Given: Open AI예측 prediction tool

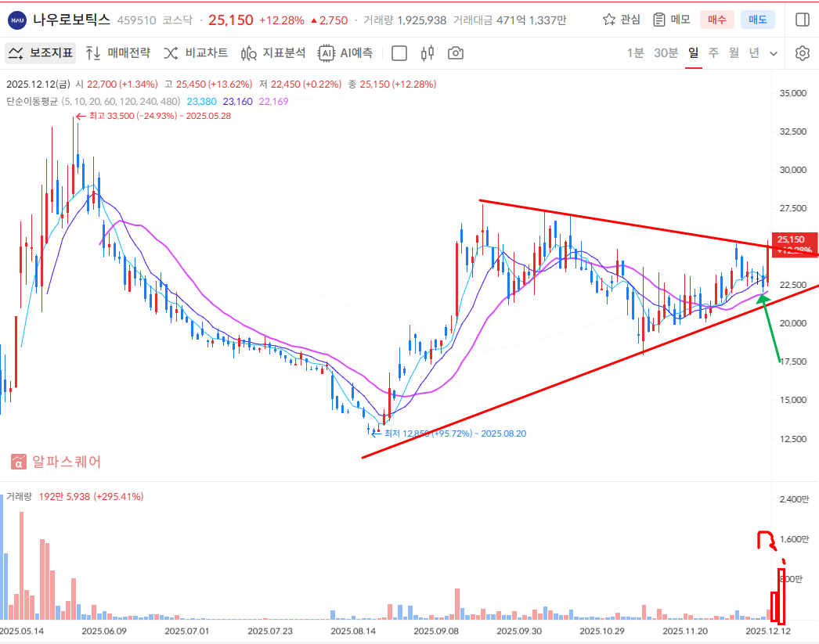Looking at the screenshot, I should pos(345,53).
